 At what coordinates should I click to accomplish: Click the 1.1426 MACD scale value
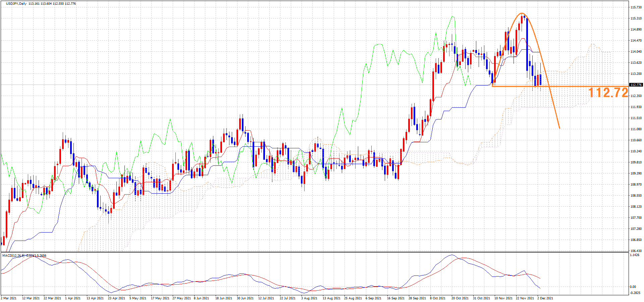(635, 255)
